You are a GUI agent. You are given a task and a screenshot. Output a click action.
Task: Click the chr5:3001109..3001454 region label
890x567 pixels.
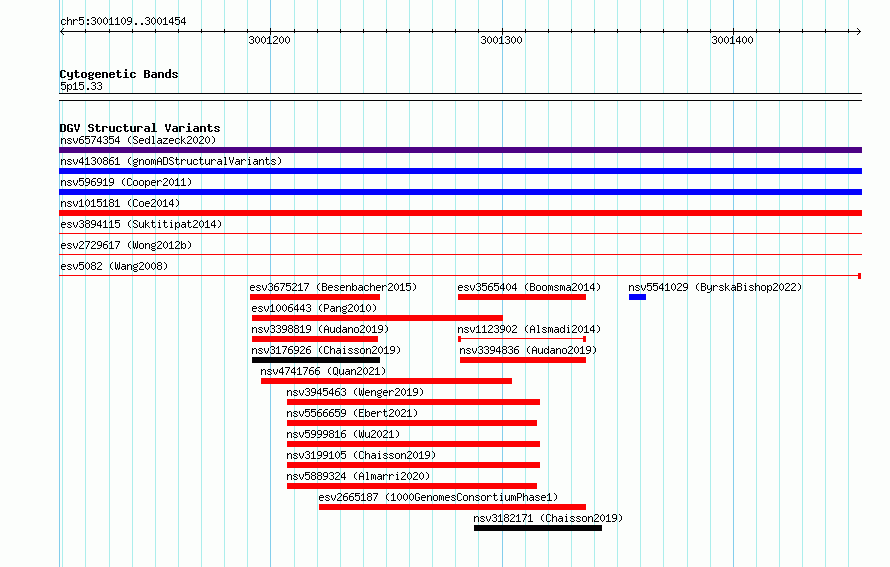(x=123, y=22)
